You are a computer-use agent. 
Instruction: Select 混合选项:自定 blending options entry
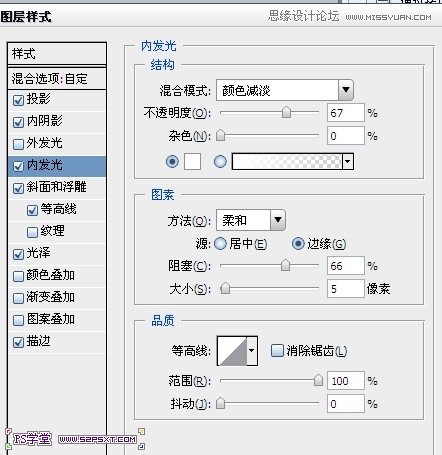57,79
